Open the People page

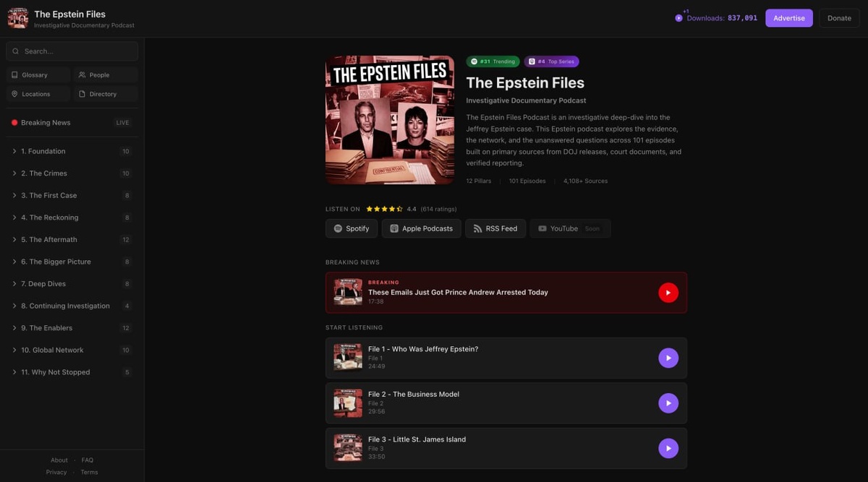pos(106,75)
